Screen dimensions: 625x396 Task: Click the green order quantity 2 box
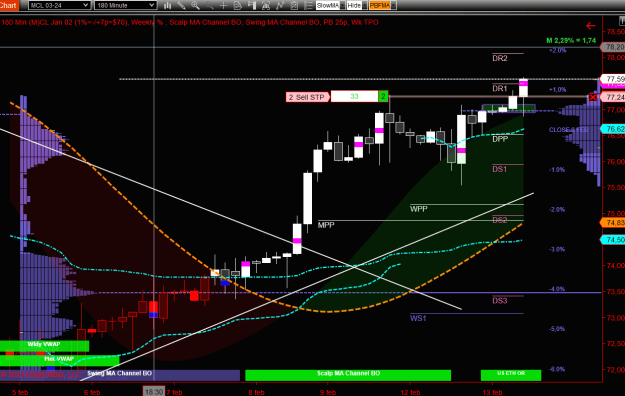[383, 96]
